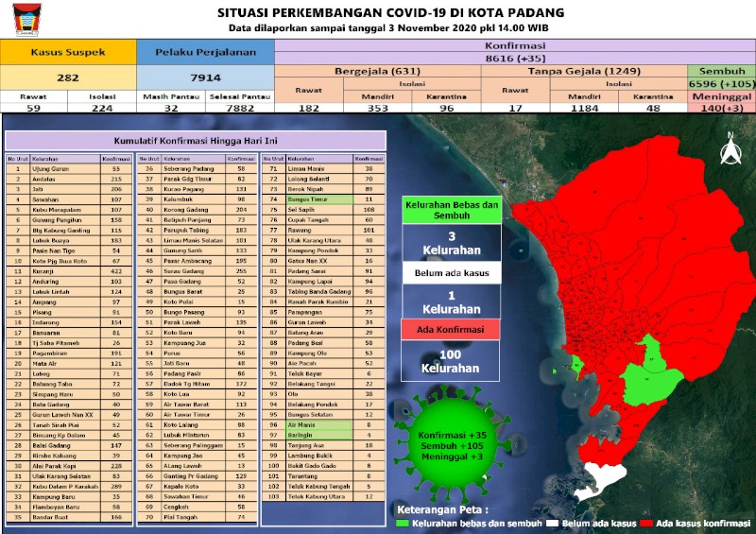Screen dimensions: 756x534
Task: Click the Kota Padang city emblem logo
Action: click(x=27, y=20)
